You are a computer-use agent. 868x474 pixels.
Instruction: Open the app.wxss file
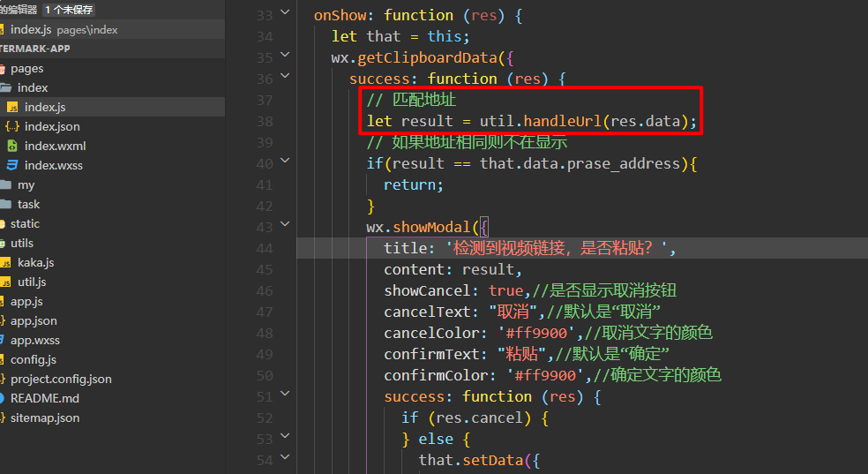pyautogui.click(x=35, y=340)
